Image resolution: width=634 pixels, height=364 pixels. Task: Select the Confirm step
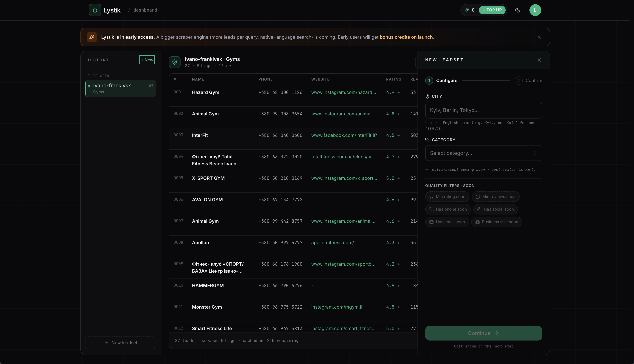point(528,81)
